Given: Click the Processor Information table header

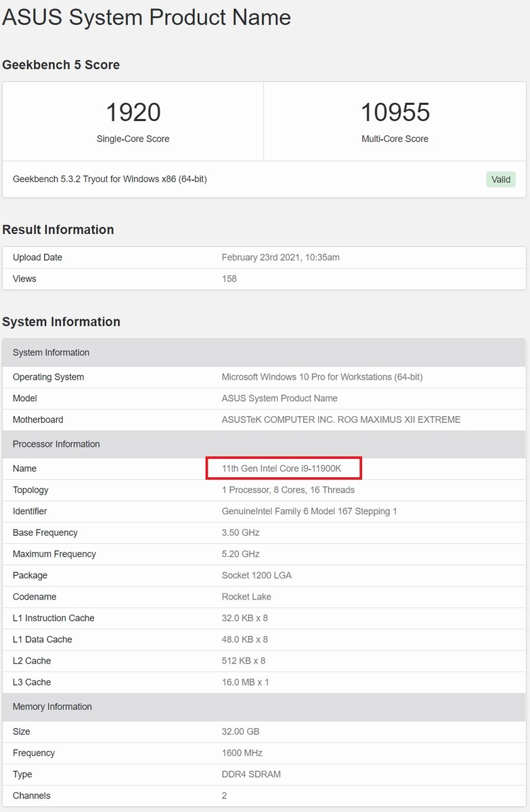Looking at the screenshot, I should (x=264, y=444).
